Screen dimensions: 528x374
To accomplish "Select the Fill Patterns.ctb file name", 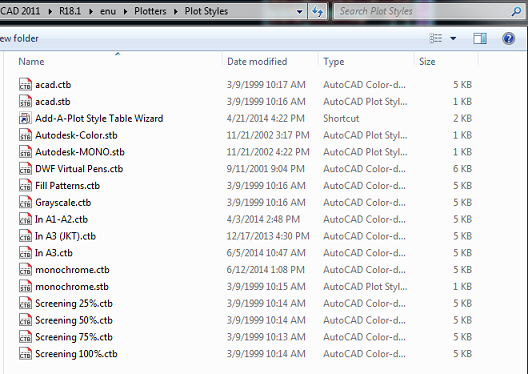I will point(67,186).
